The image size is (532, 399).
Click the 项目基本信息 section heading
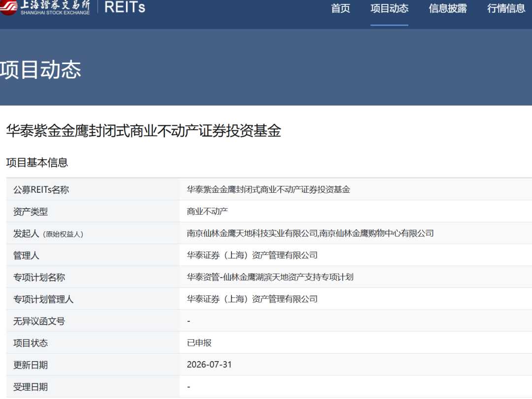[37, 163]
